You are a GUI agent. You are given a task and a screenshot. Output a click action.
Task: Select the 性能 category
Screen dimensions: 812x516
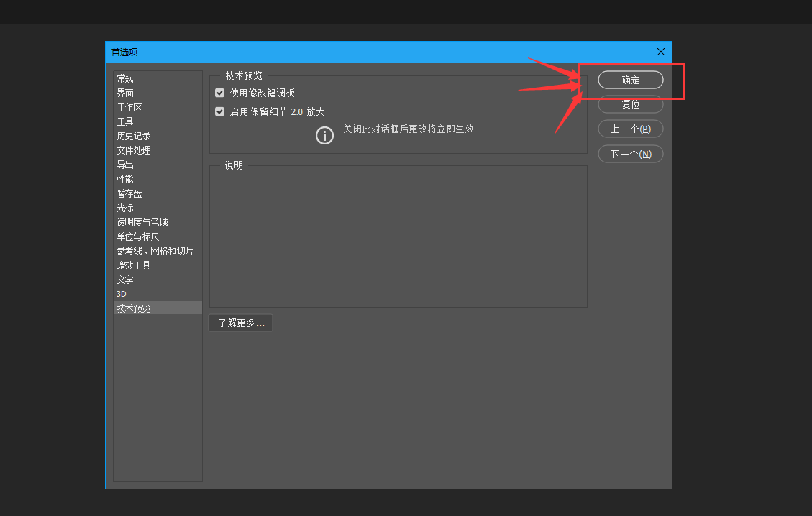(158, 179)
